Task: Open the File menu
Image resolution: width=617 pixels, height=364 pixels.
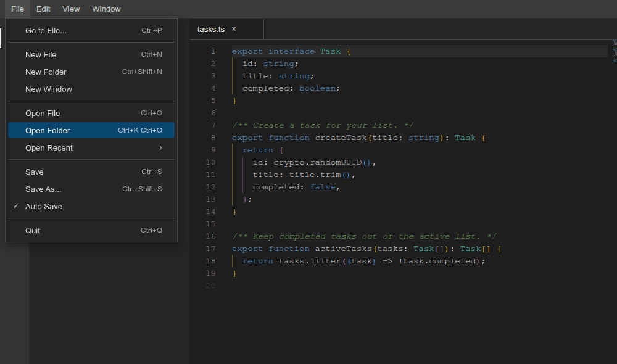Action: point(17,9)
